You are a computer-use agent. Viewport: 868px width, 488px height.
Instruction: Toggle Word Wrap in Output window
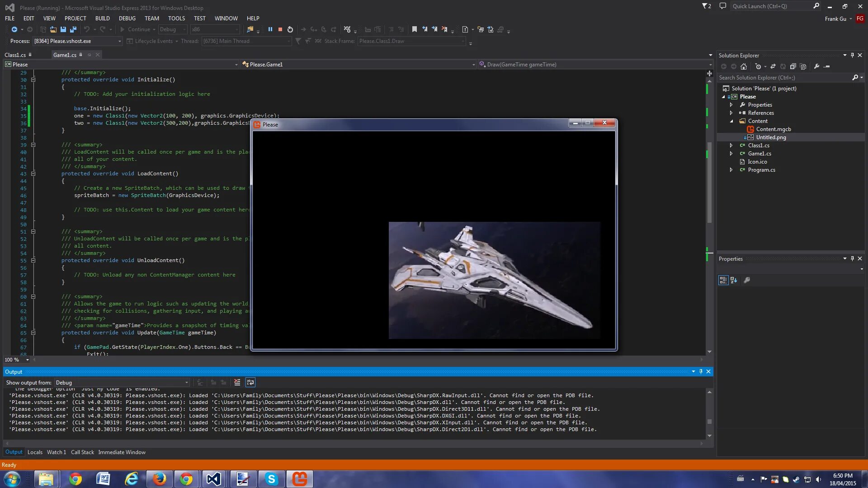(250, 383)
